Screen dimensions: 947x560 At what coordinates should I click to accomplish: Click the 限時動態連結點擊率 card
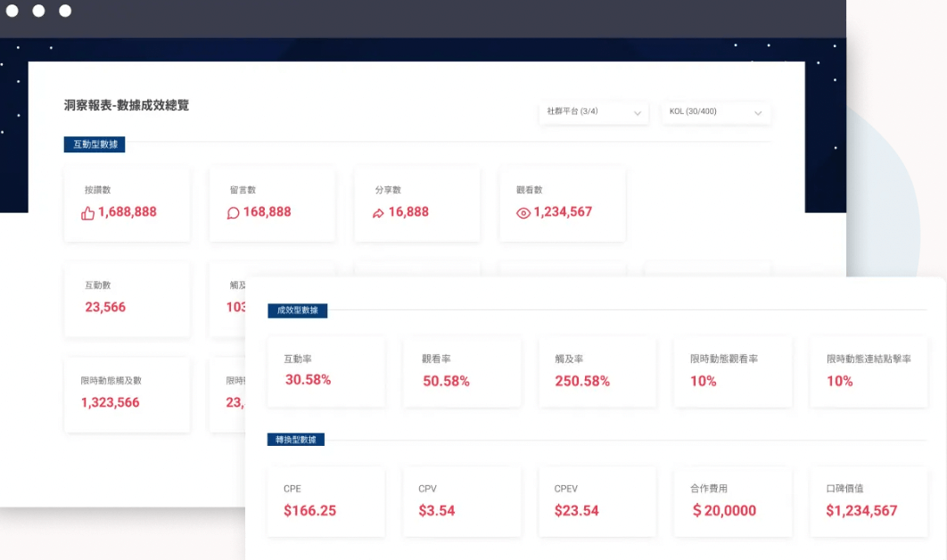[869, 372]
